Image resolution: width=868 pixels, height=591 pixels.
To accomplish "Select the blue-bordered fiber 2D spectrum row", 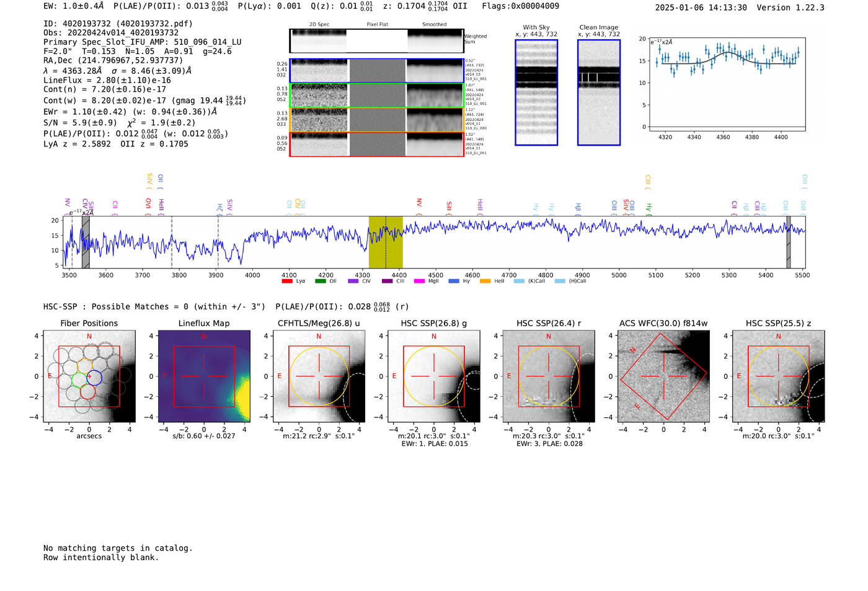I will click(376, 71).
